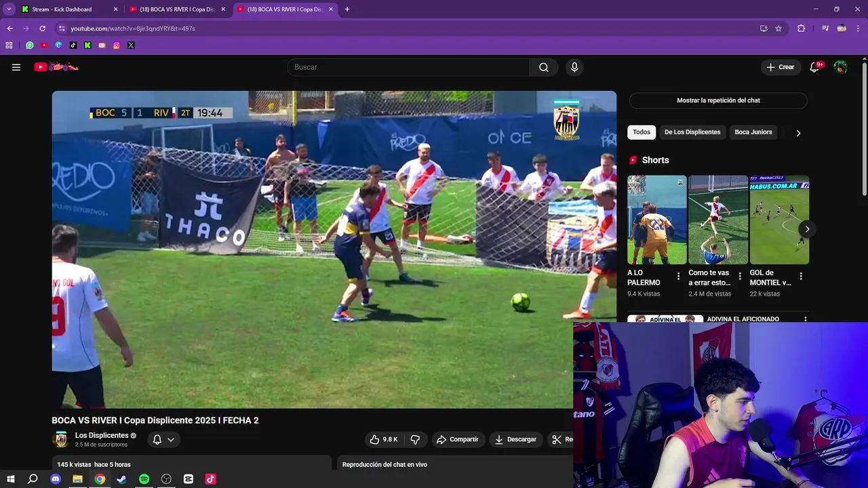The height and width of the screenshot is (488, 868).
Task: Go back to the previous page
Action: pyautogui.click(x=10, y=28)
